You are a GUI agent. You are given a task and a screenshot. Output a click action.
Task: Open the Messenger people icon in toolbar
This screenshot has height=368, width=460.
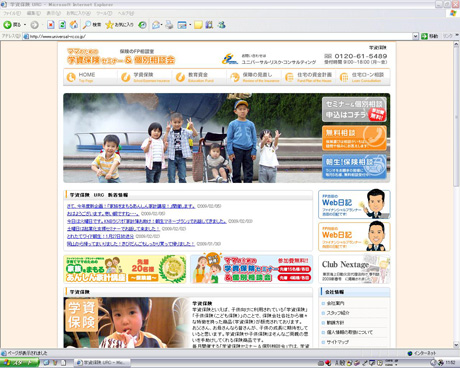(222, 25)
